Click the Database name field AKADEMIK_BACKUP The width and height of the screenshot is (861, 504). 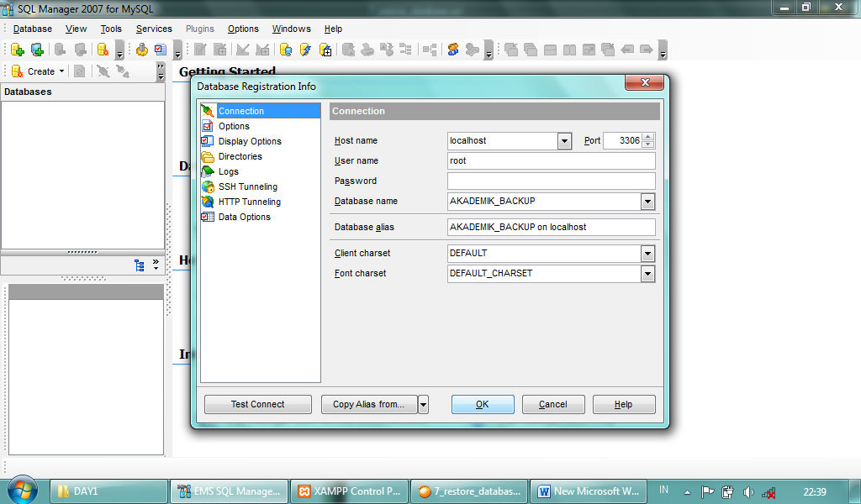(x=544, y=202)
